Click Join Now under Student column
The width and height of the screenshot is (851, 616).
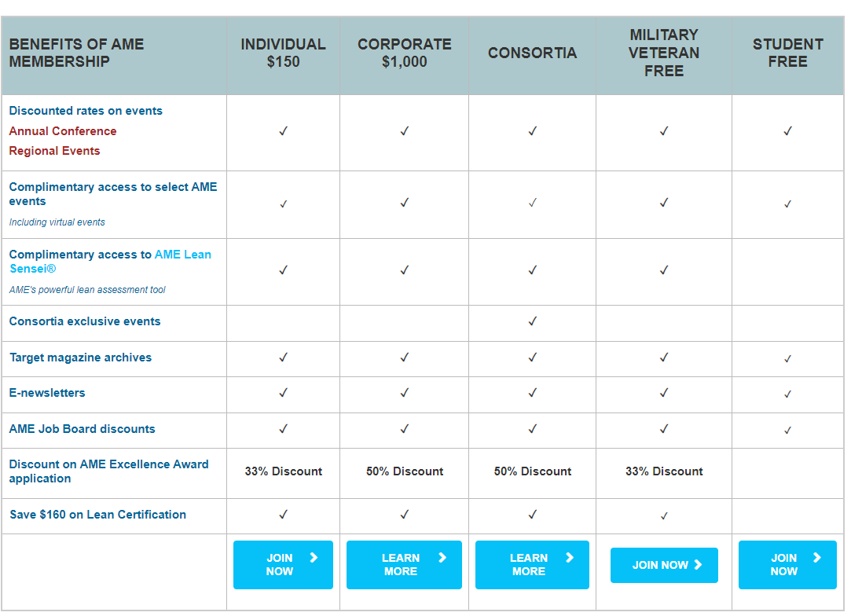787,564
